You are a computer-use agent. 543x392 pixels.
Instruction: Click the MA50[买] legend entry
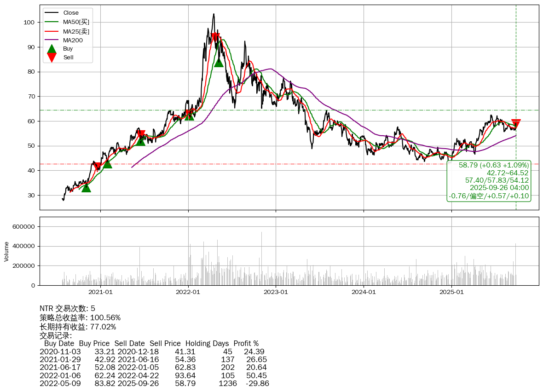coord(76,22)
